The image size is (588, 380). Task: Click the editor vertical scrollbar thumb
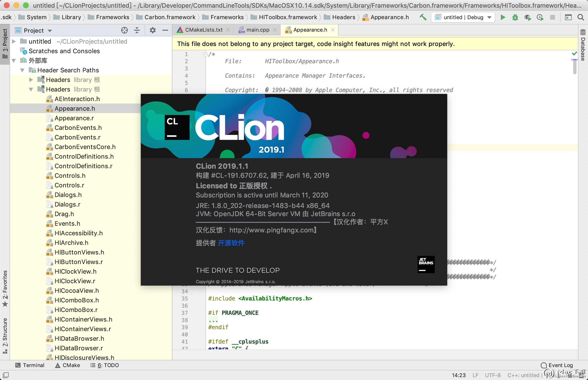pyautogui.click(x=574, y=67)
